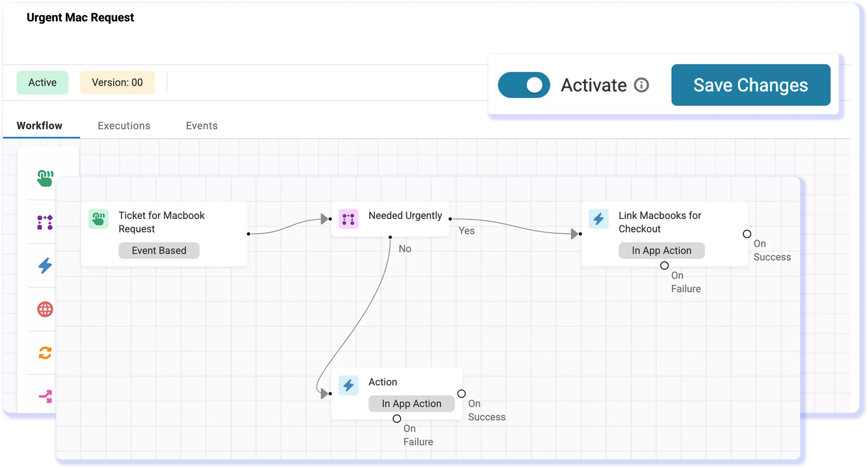This screenshot has height=468, width=868.
Task: Click the condition icon on Needed Urgently node
Action: (x=348, y=219)
